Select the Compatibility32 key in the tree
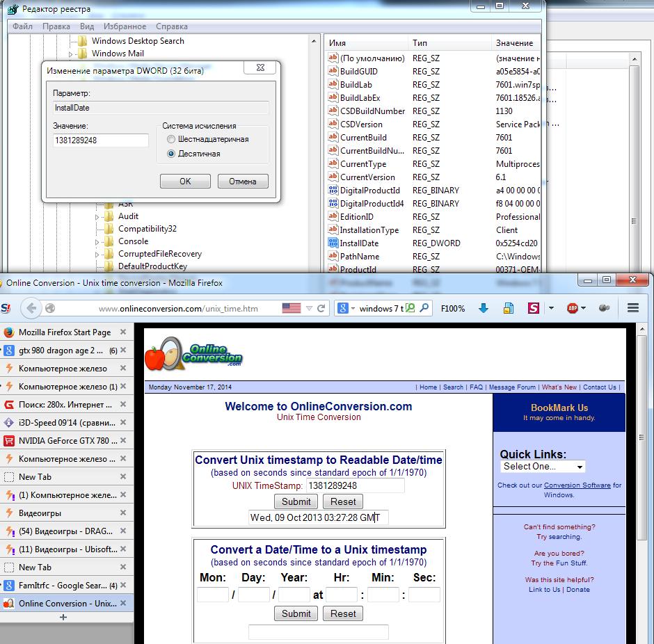Screen dimensions: 654x644 tap(147, 229)
